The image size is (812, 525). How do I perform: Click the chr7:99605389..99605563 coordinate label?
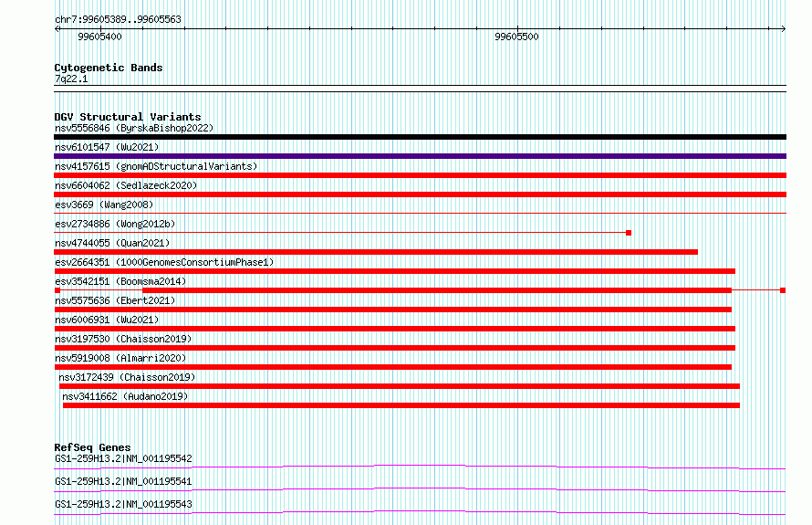pos(118,20)
